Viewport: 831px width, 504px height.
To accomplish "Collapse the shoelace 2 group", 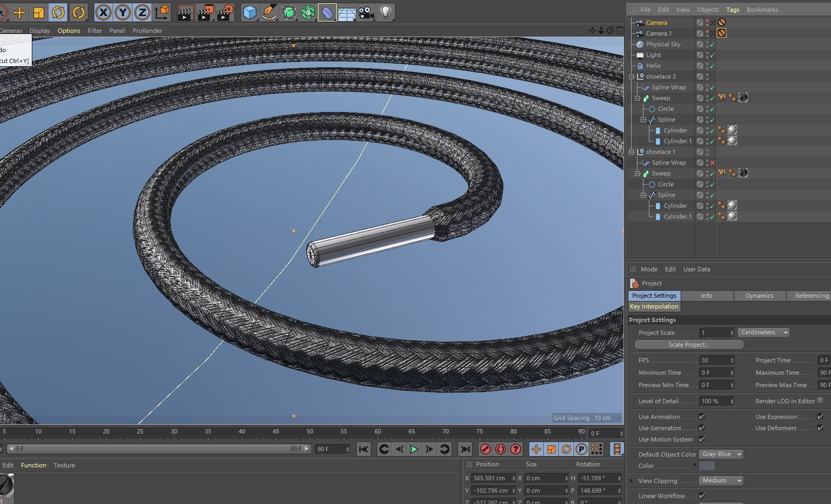I will pos(632,76).
